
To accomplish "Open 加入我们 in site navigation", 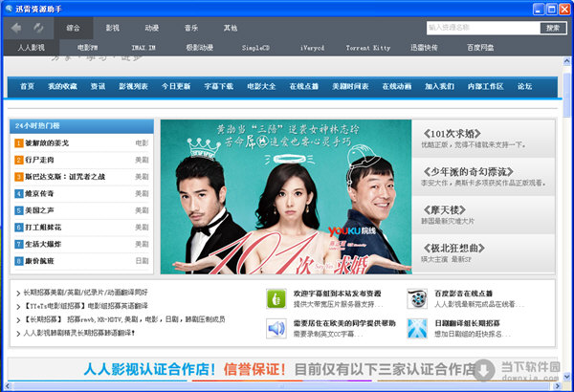I will 439,86.
